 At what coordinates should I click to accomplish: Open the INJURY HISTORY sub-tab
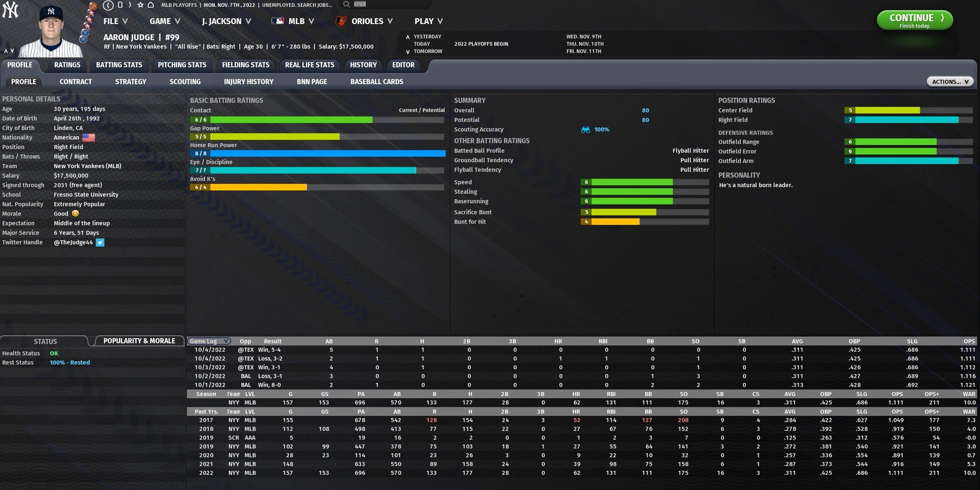coord(248,82)
